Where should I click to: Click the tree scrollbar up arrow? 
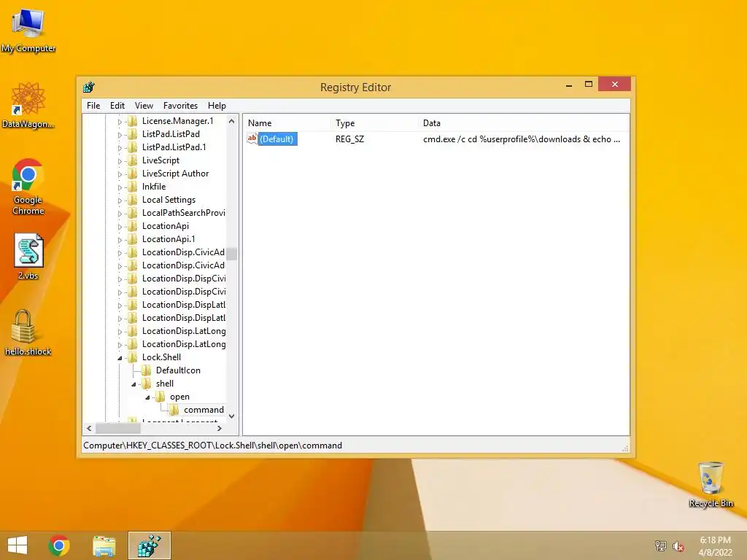click(x=231, y=121)
